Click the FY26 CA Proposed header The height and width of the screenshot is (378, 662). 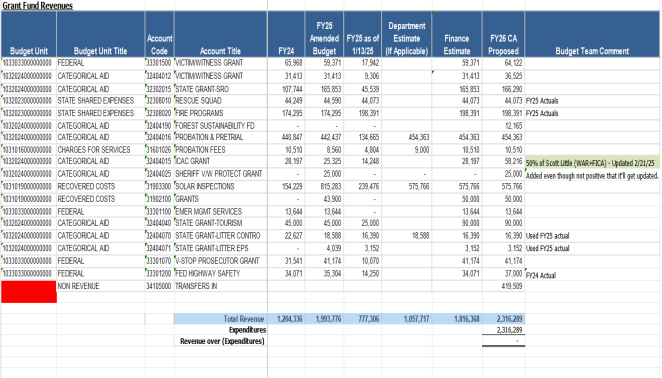pyautogui.click(x=503, y=34)
